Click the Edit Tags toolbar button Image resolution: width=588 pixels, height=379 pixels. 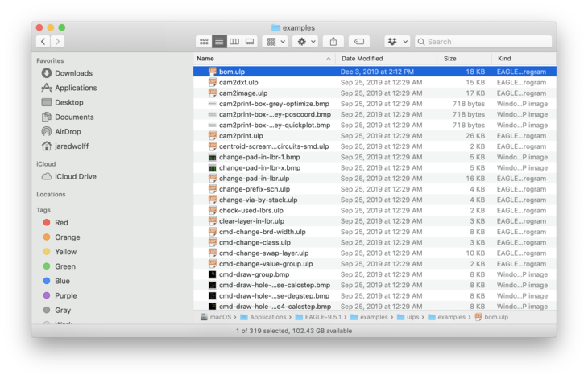pos(359,42)
